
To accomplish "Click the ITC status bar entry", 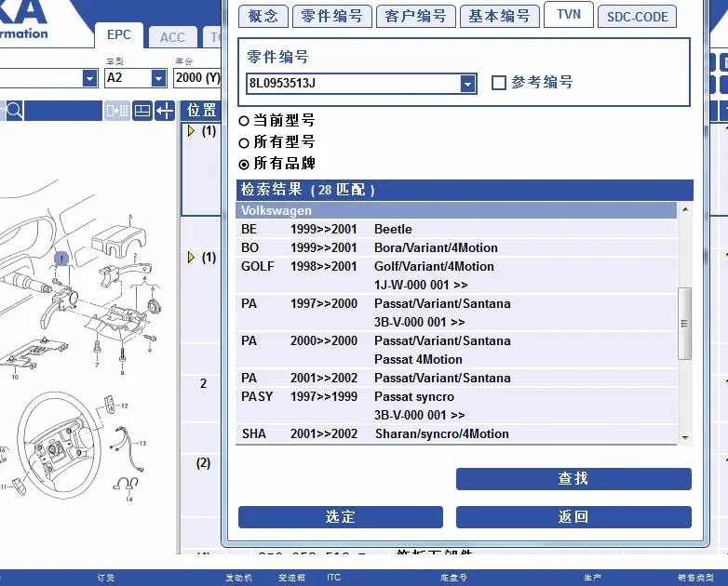I will (x=333, y=578).
